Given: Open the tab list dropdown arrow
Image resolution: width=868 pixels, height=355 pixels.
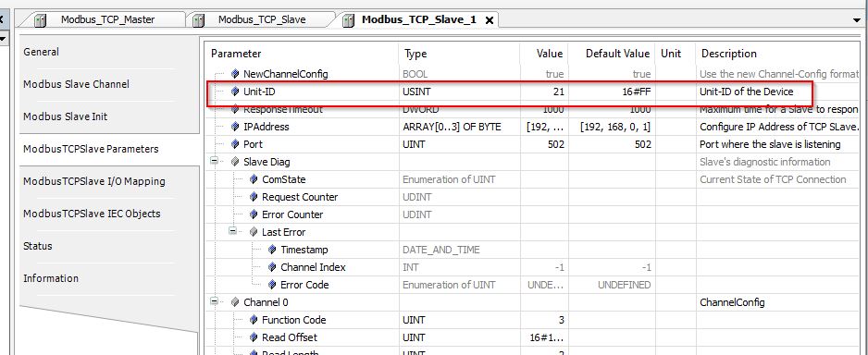Looking at the screenshot, I should [x=857, y=20].
